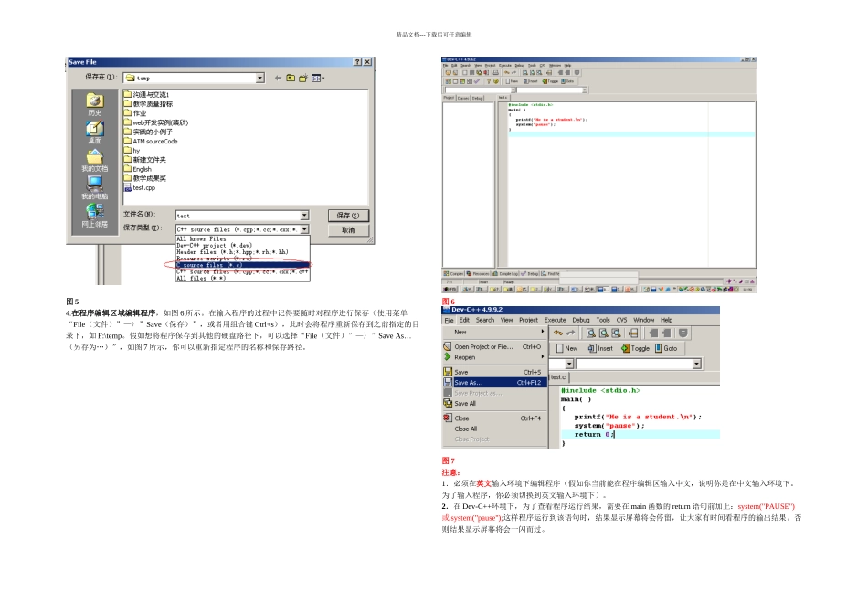The width and height of the screenshot is (868, 614).
Task: Choose 'Open Project or File...' menu entry
Action: point(495,346)
